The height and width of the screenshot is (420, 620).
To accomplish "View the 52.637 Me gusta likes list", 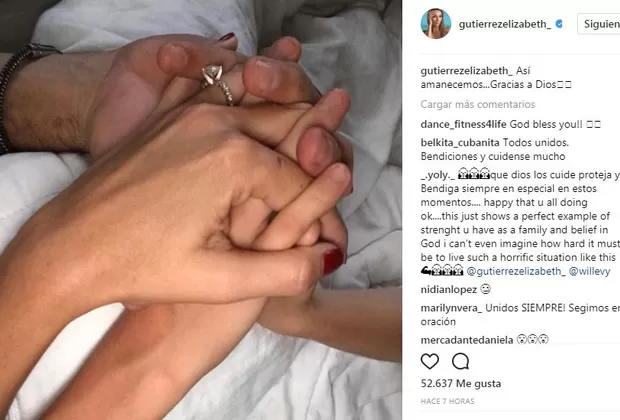I will coord(461,383).
